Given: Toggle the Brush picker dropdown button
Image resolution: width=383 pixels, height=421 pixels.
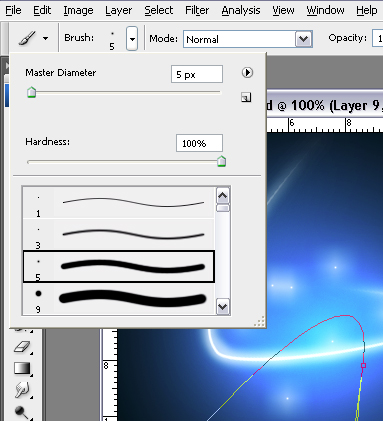Looking at the screenshot, I should click(x=132, y=39).
